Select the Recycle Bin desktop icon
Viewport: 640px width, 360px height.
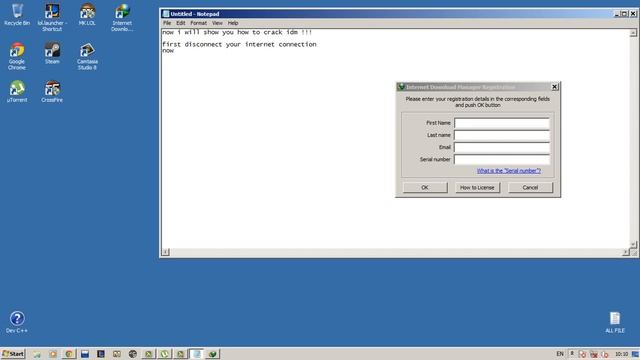pos(17,15)
